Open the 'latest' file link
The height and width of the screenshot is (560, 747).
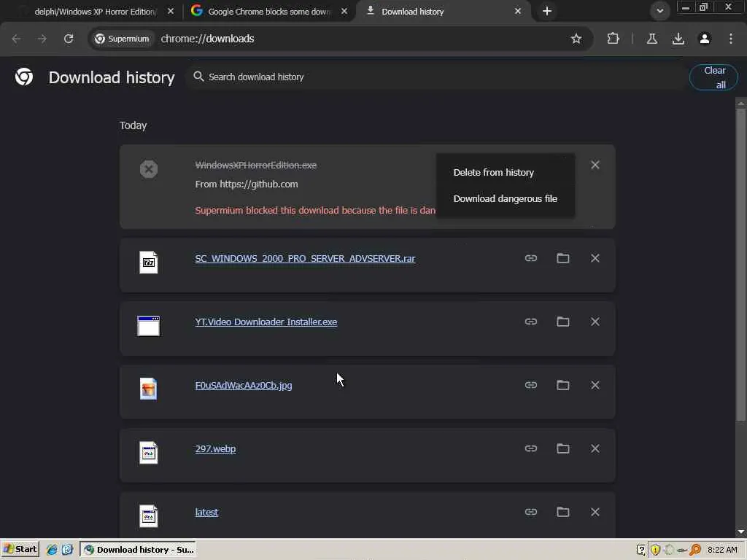tap(206, 513)
